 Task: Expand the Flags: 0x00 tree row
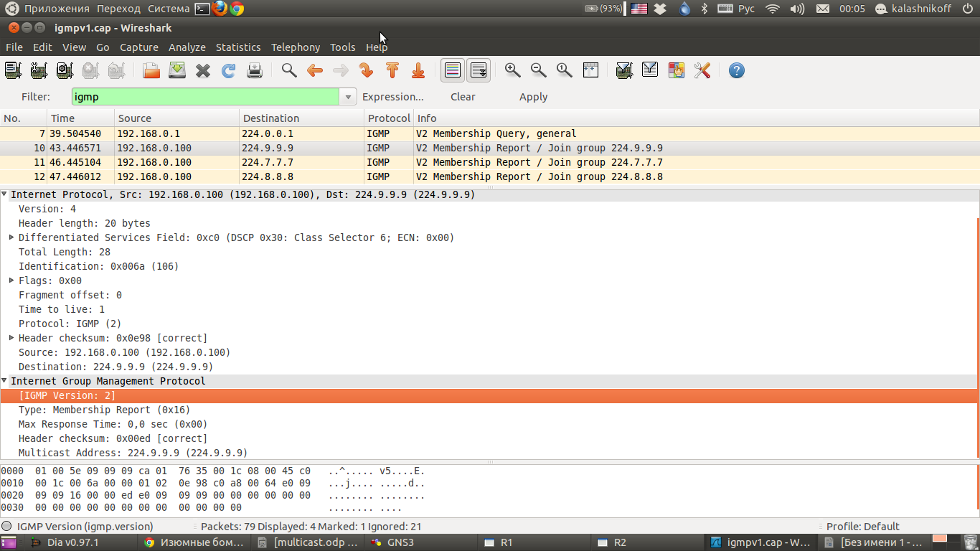click(x=11, y=281)
